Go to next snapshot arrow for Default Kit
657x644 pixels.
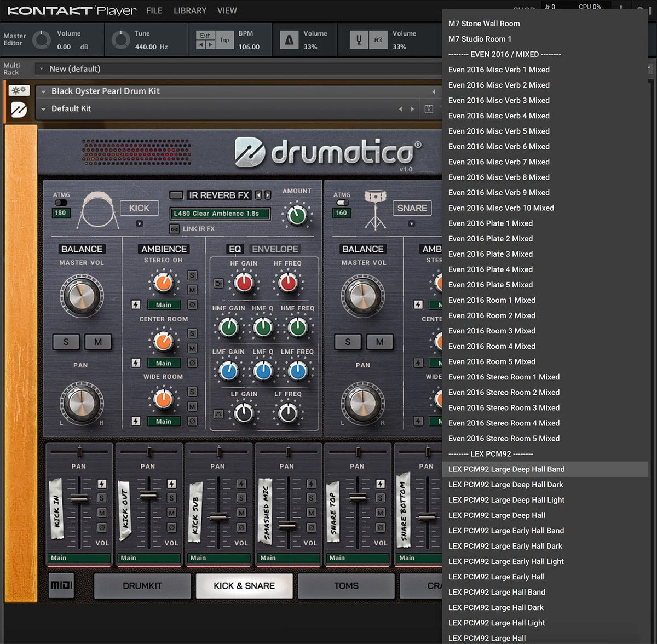pyautogui.click(x=412, y=109)
